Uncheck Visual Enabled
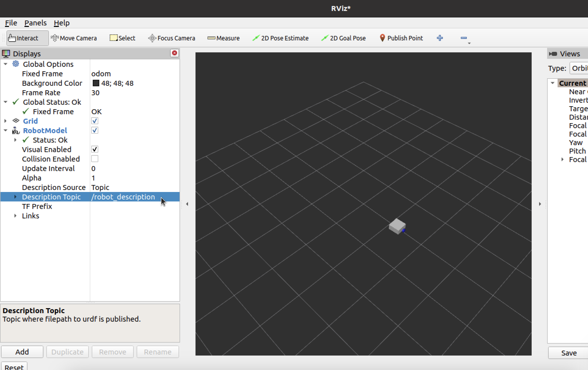Screen dimensions: 588x370 coord(95,149)
